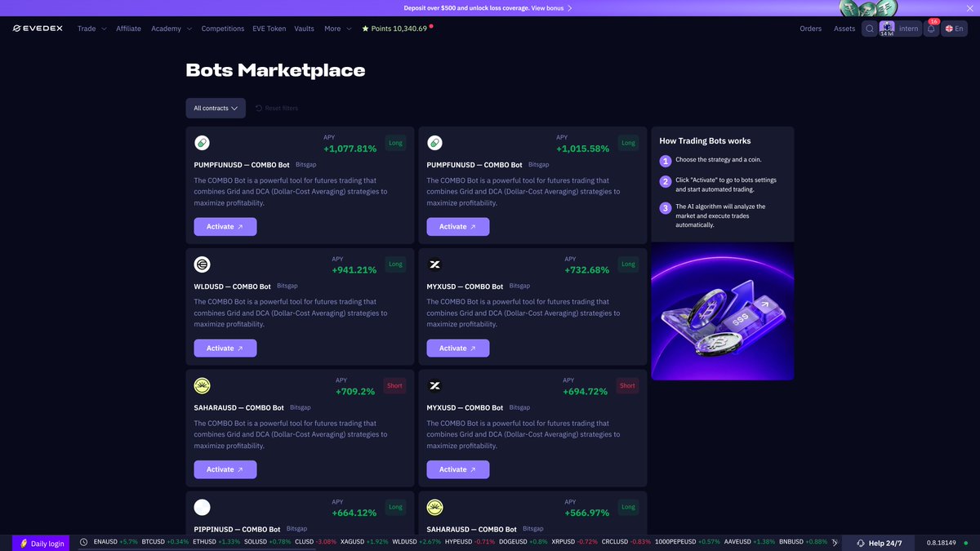Click the PIPPINUSD coin icon
The height and width of the screenshot is (551, 980).
coord(202,508)
